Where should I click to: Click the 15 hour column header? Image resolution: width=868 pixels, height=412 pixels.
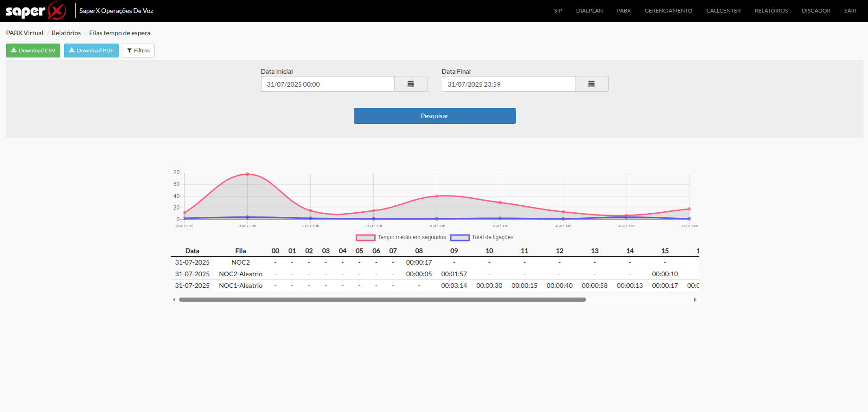tap(665, 251)
